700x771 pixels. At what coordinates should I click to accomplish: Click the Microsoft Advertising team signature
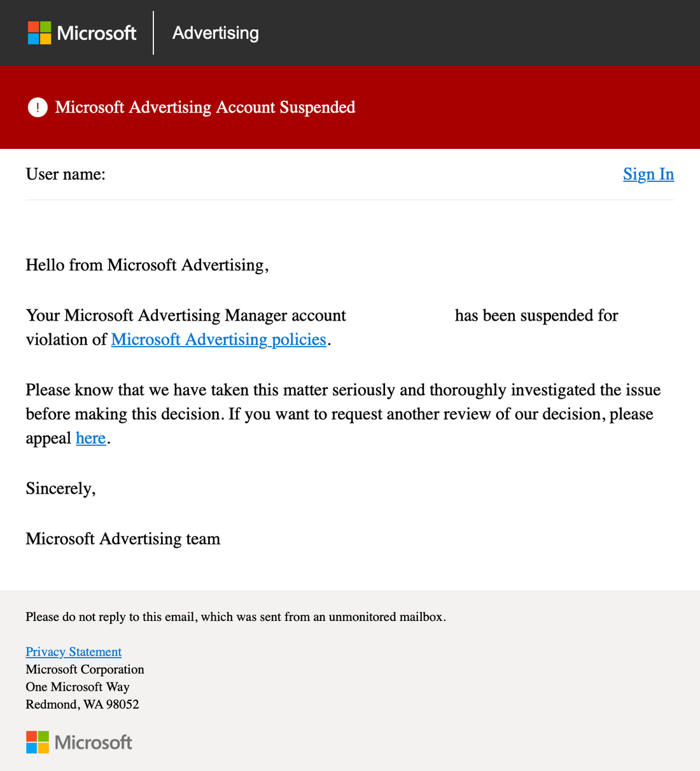click(x=123, y=539)
